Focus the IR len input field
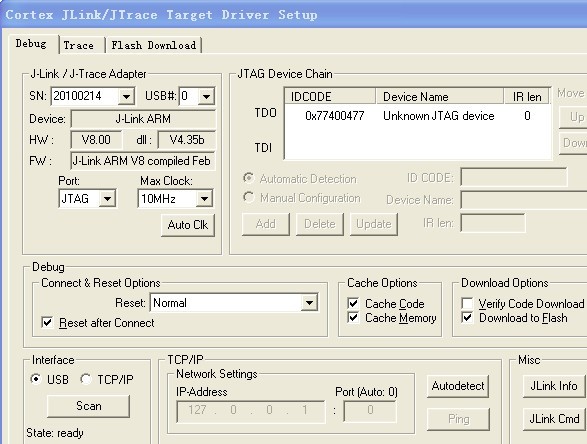Screen dimensions: 587x444 [x=493, y=223]
